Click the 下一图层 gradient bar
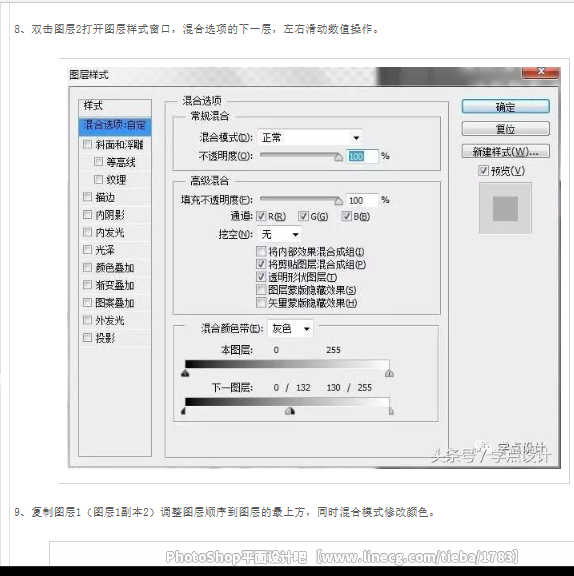Viewport: 574px width, 576px height. pos(287,402)
